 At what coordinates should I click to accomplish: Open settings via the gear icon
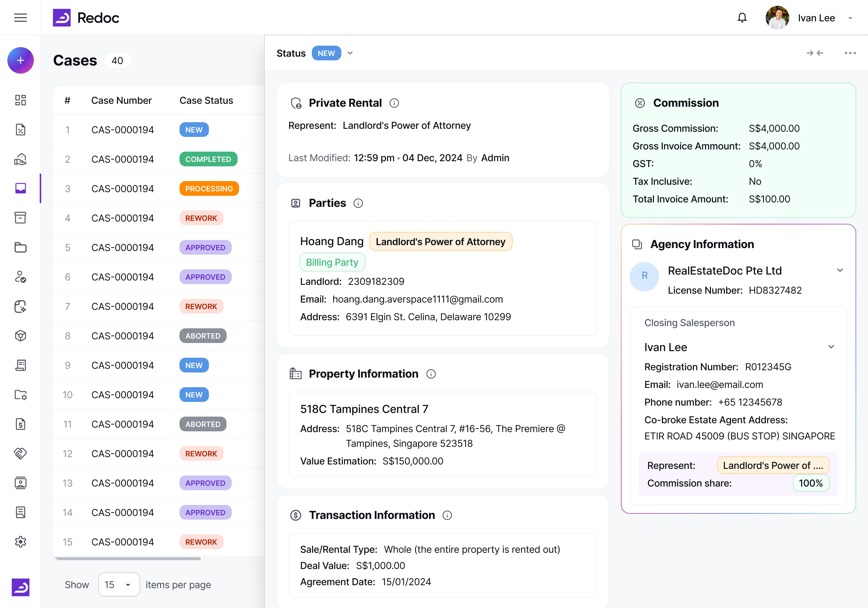[x=21, y=542]
